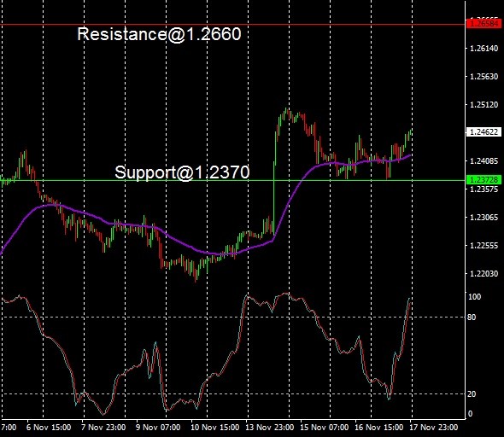Click the 1.22030 price axis label
The width and height of the screenshot is (504, 437).
pos(483,274)
